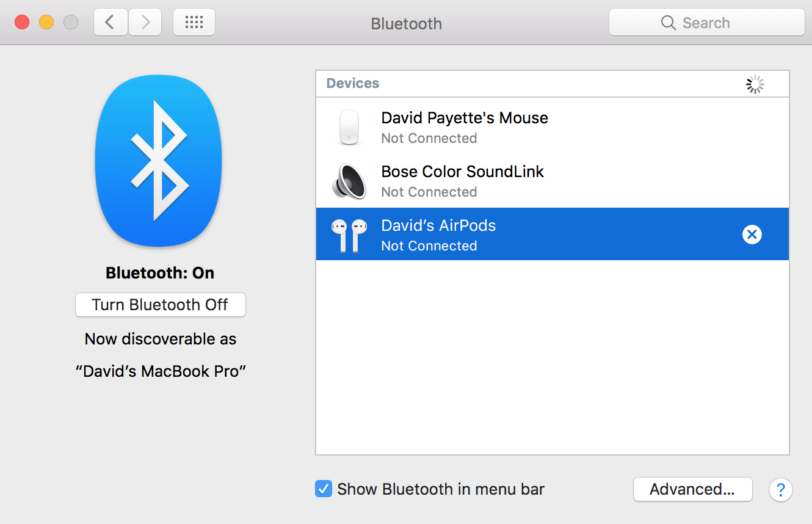Open the Advanced… settings
This screenshot has width=812, height=524.
pyautogui.click(x=692, y=489)
